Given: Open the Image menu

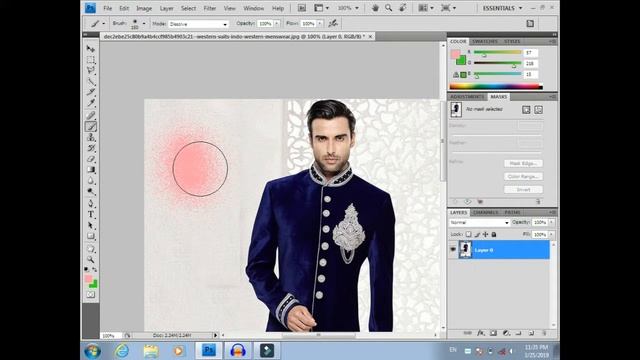Looking at the screenshot, I should 144,8.
